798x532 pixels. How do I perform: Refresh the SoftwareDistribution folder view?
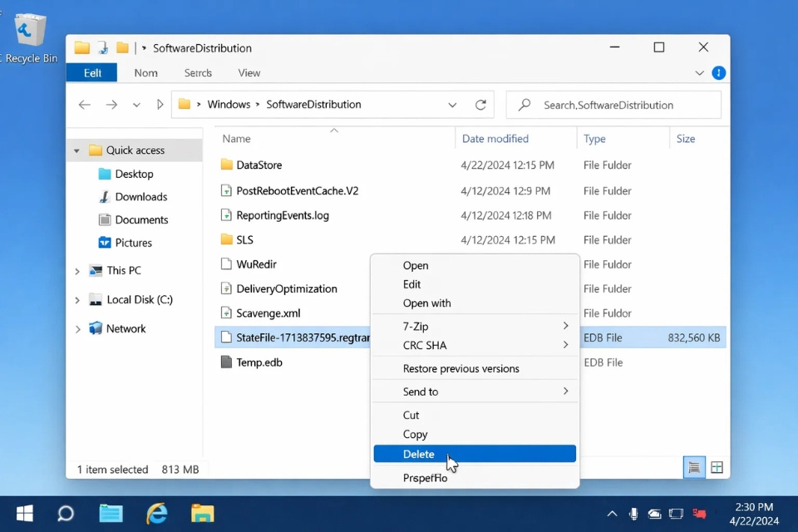click(480, 104)
